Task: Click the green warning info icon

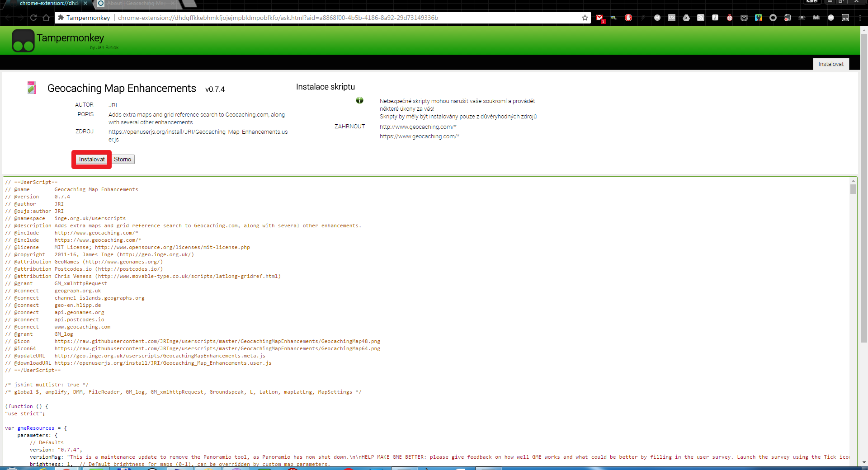Action: [359, 100]
